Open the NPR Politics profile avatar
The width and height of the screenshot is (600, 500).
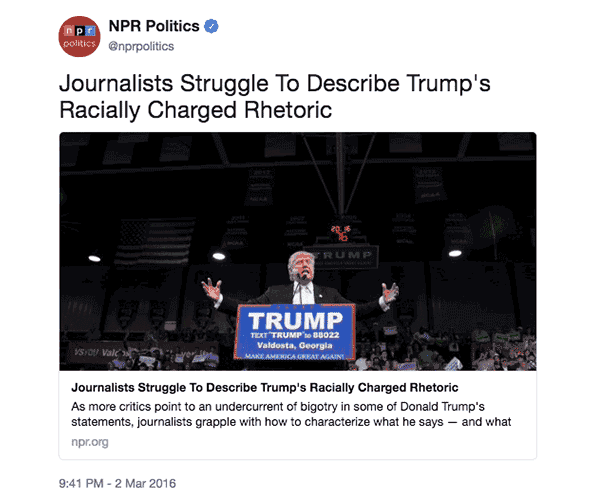coord(79,36)
